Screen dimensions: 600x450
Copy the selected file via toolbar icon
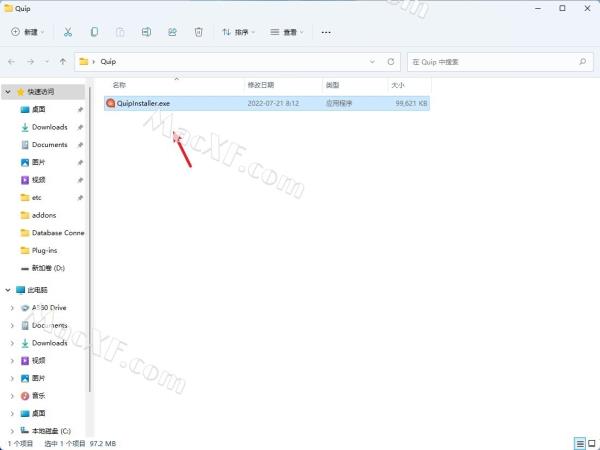click(94, 32)
